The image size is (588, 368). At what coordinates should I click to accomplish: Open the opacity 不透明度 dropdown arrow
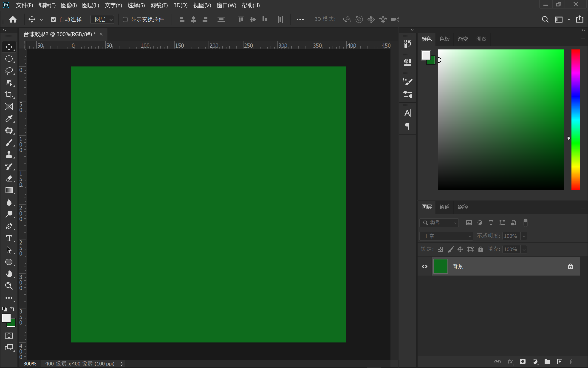click(x=524, y=236)
